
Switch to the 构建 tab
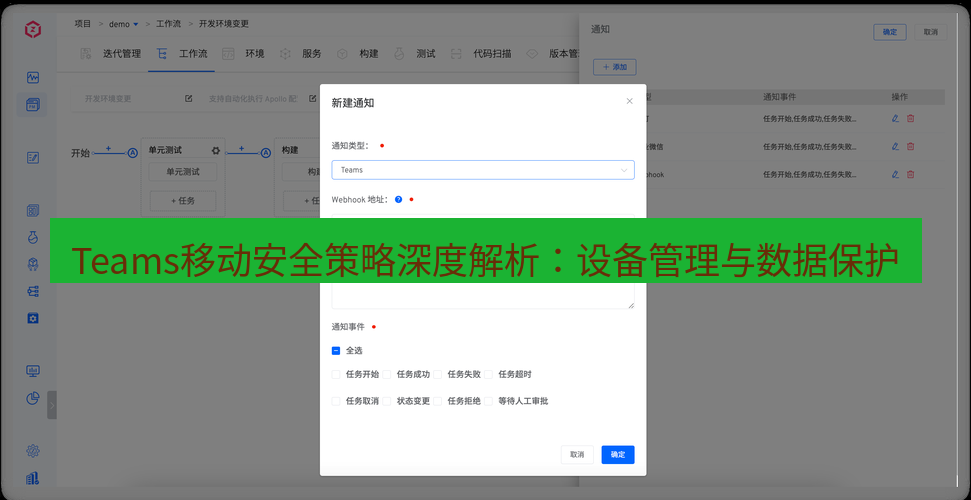point(357,54)
